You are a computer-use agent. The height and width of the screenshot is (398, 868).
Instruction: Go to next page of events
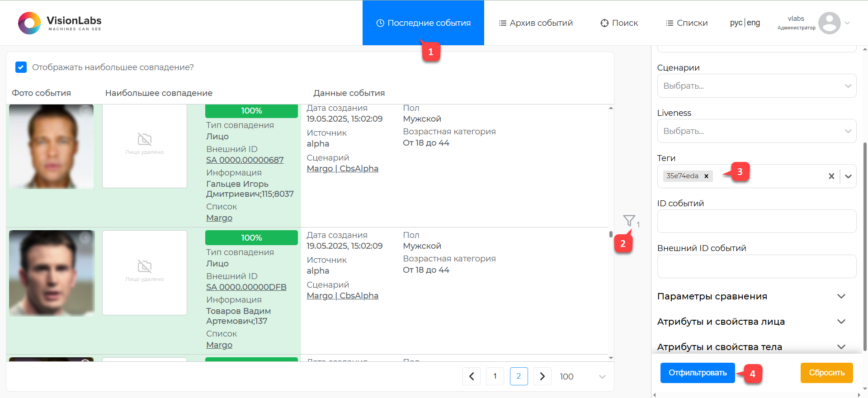pos(542,376)
